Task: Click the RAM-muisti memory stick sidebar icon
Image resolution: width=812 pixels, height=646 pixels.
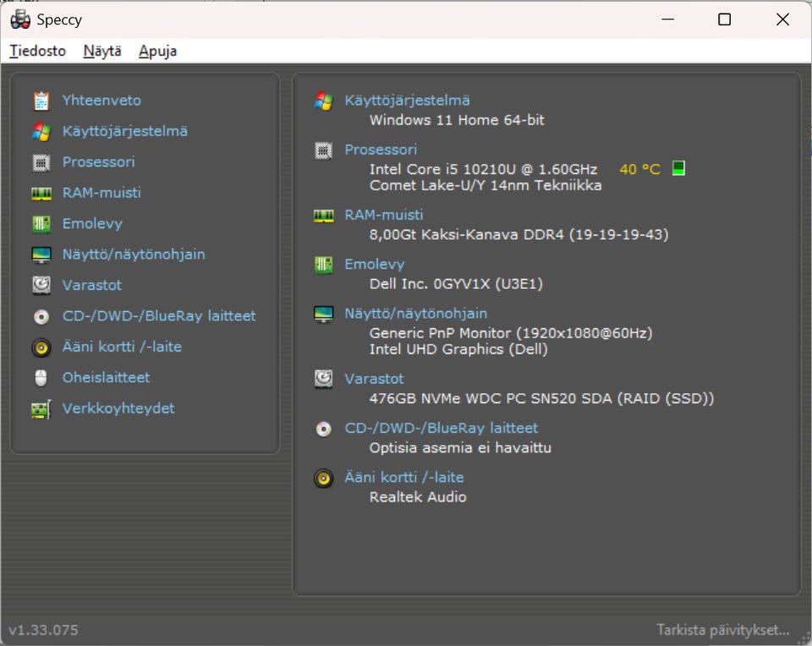Action: coord(41,193)
